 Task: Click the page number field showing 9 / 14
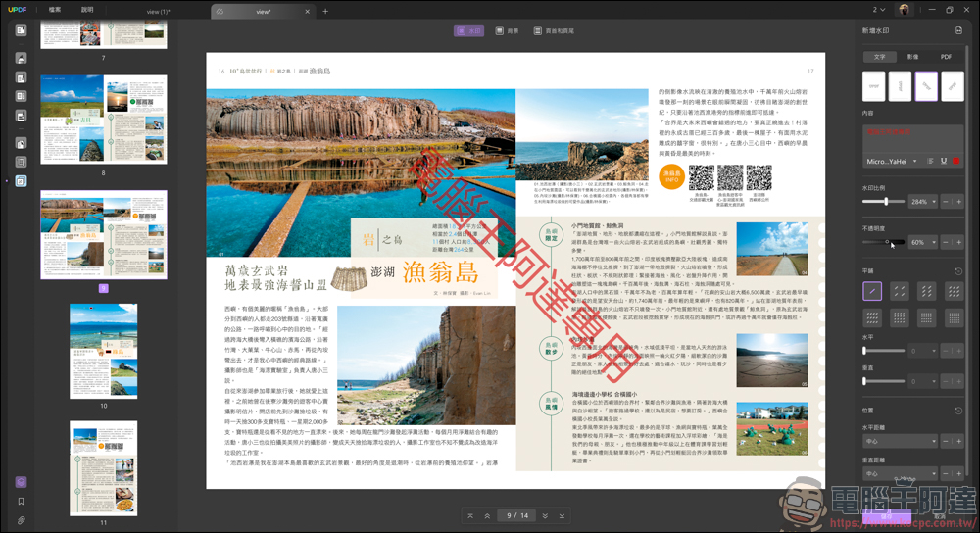516,516
